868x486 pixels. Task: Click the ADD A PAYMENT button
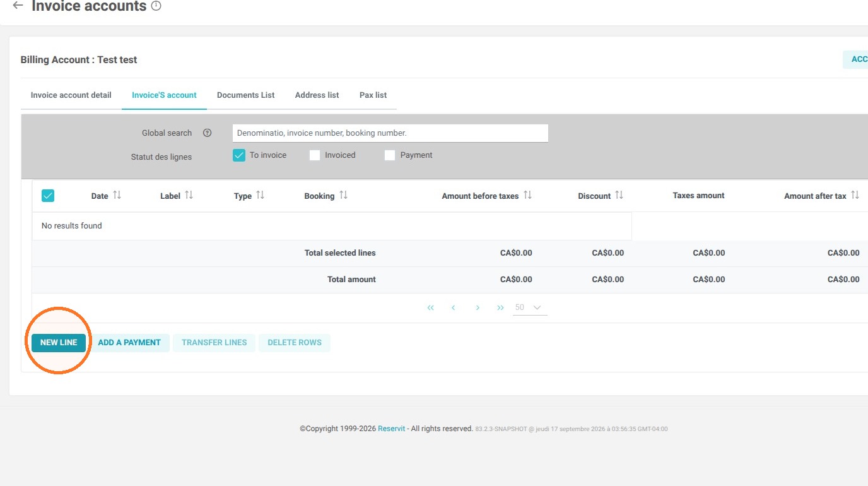[129, 343]
